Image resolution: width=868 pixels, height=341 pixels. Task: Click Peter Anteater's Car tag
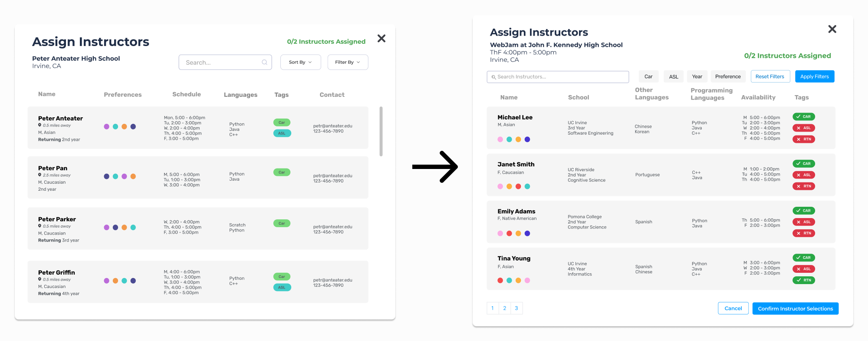[x=282, y=122]
